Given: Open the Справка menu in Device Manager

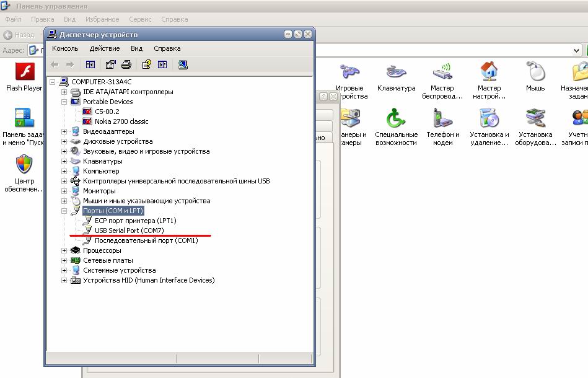Looking at the screenshot, I should click(167, 48).
